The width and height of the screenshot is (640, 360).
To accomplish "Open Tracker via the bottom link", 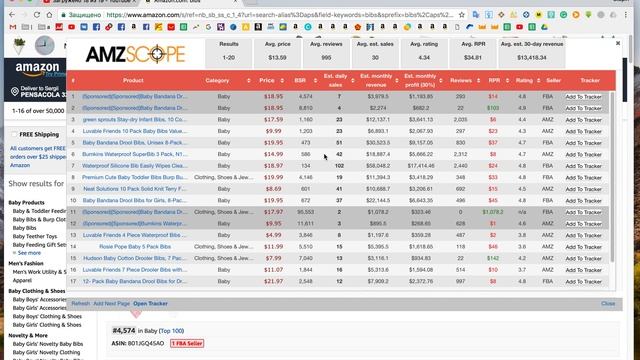I will point(150,304).
